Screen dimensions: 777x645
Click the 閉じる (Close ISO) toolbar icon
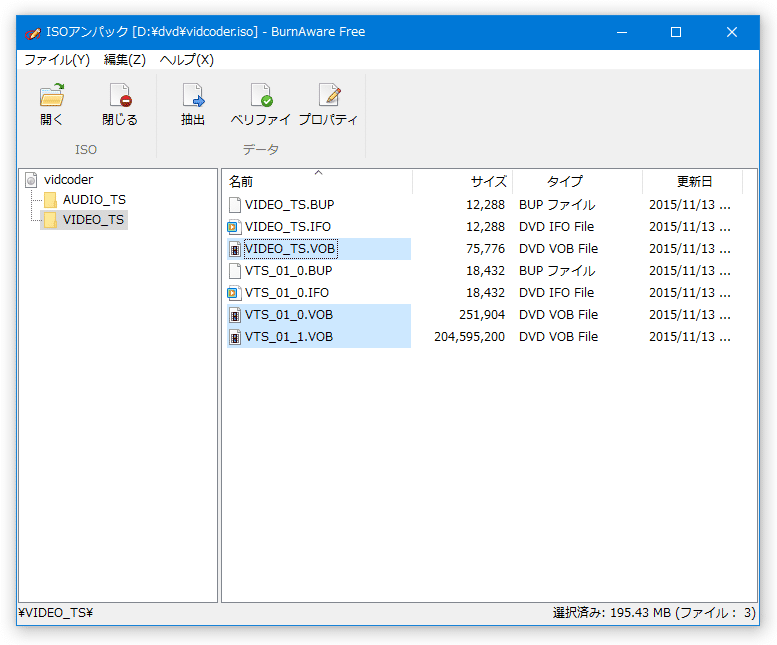coord(120,95)
